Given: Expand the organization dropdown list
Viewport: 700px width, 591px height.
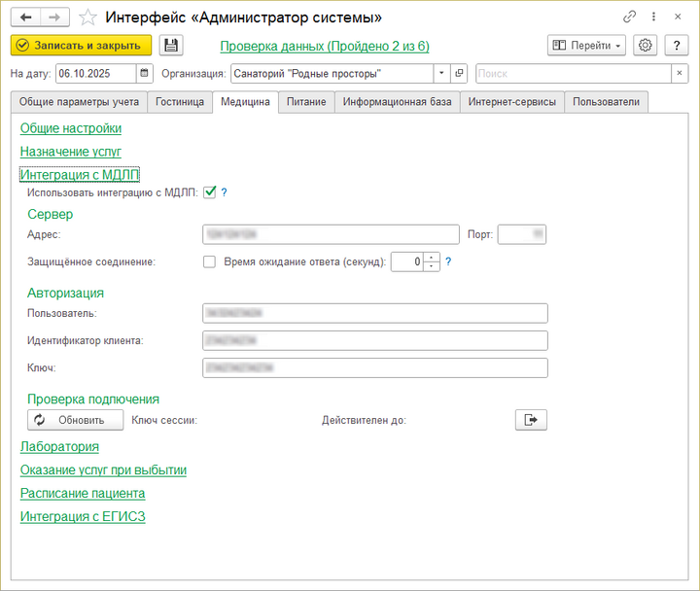Looking at the screenshot, I should pyautogui.click(x=441, y=73).
